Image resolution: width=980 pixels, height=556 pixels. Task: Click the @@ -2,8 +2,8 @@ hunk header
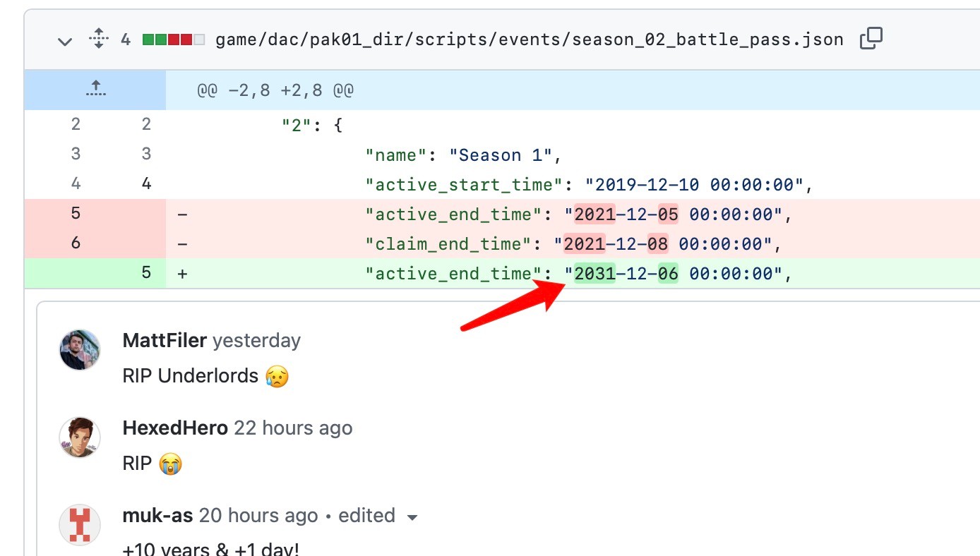(275, 90)
